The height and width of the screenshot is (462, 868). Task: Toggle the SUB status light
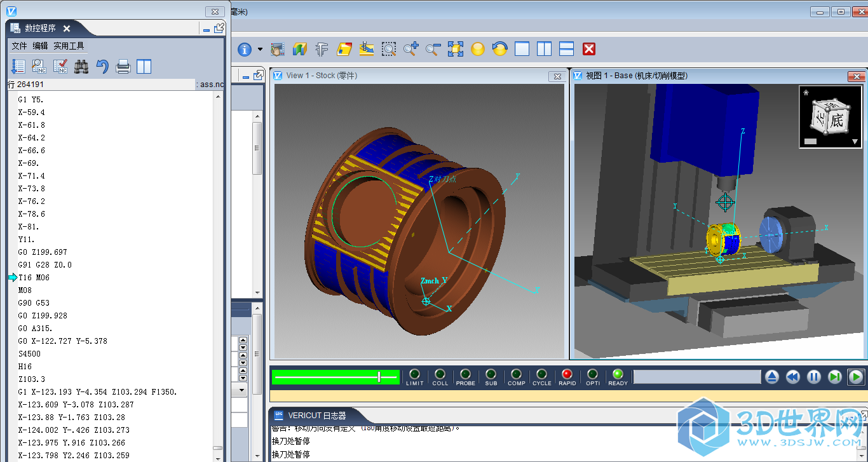491,374
